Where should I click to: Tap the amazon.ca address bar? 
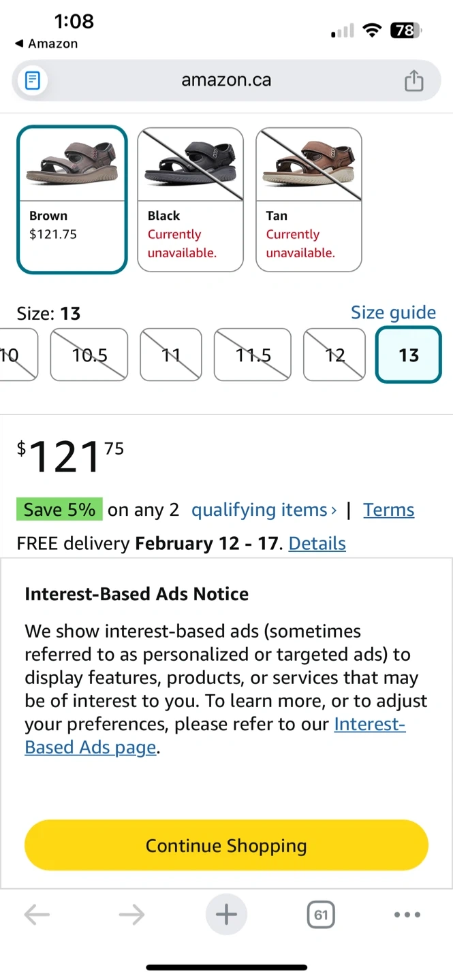226,80
